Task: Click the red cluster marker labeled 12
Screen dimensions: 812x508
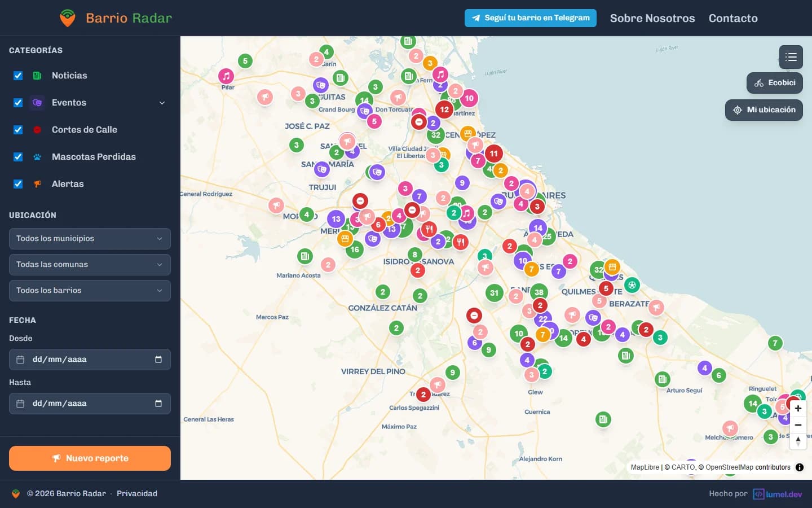Action: coord(444,110)
